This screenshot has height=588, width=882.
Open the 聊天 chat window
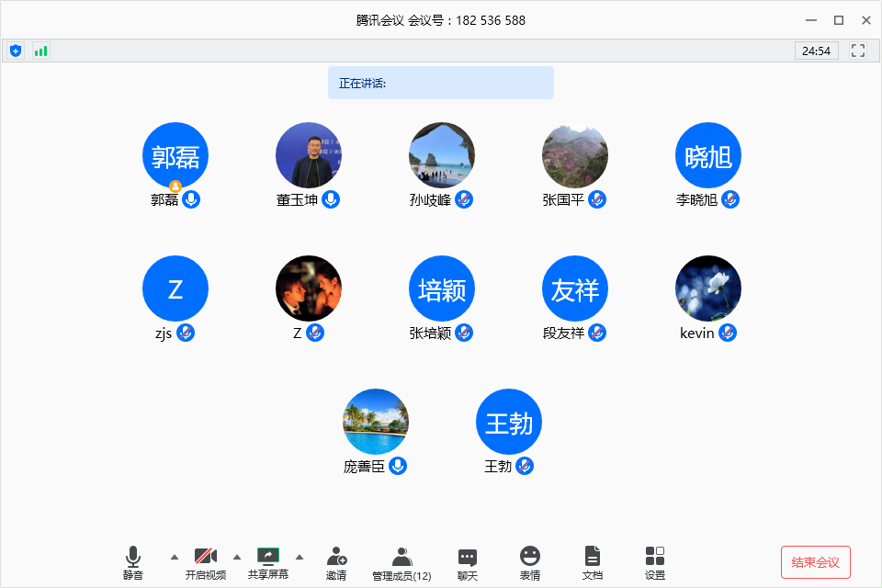pyautogui.click(x=468, y=562)
